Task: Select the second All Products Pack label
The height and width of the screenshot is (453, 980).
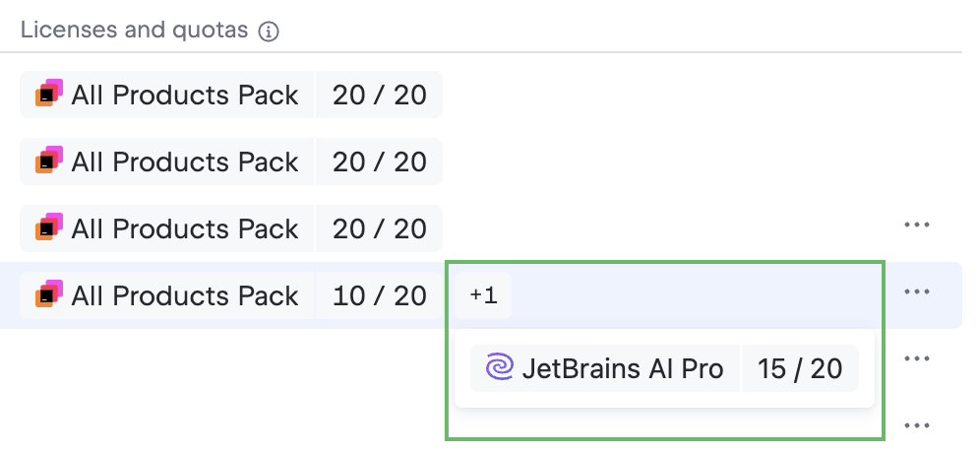Action: (185, 162)
